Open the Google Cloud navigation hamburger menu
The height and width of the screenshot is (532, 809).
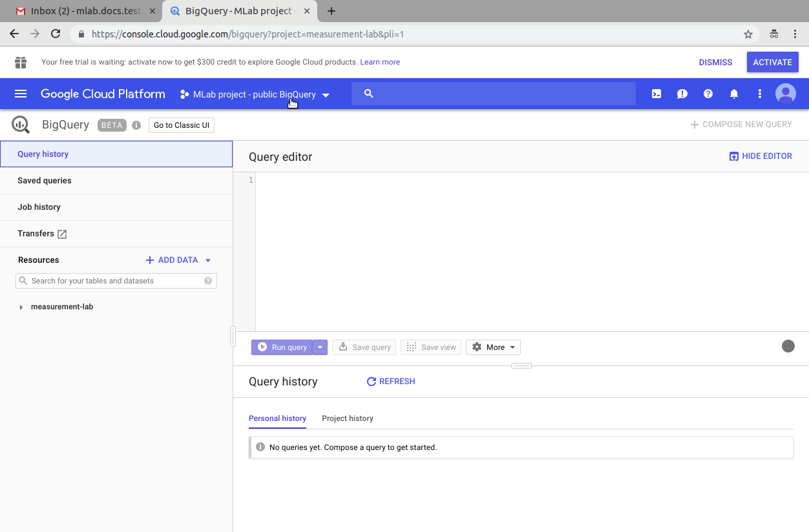pyautogui.click(x=20, y=94)
